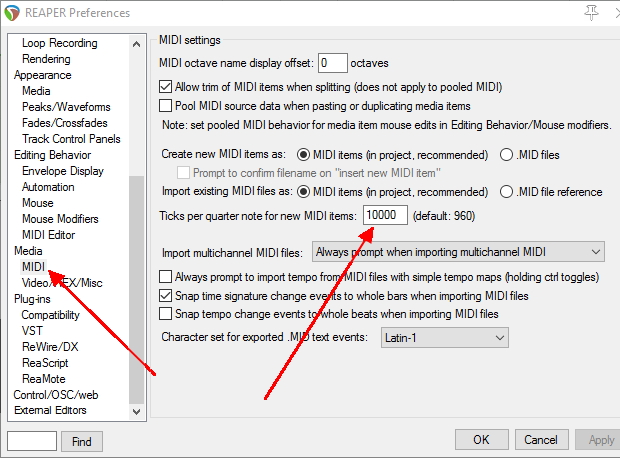Select Appearance category
The height and width of the screenshot is (458, 620).
[x=43, y=75]
